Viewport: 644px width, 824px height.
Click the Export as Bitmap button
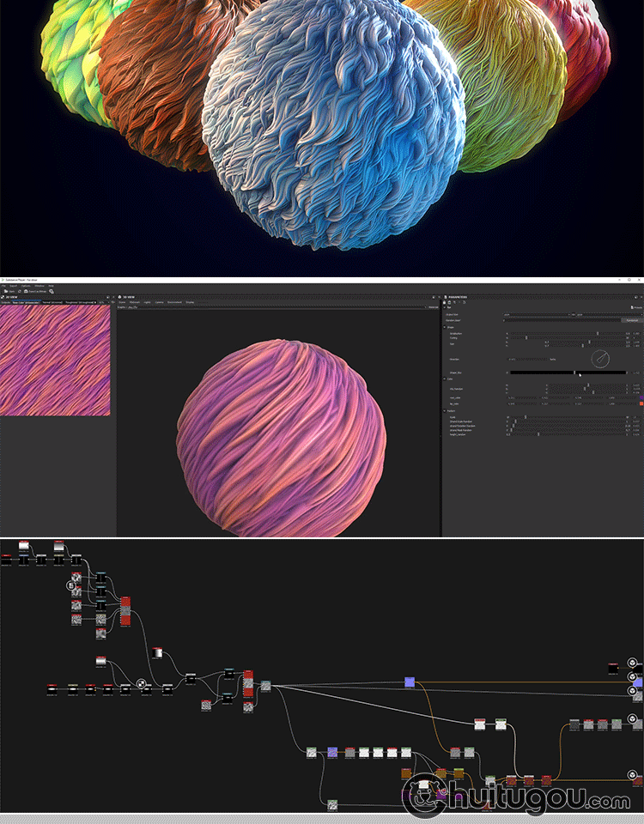pos(35,291)
